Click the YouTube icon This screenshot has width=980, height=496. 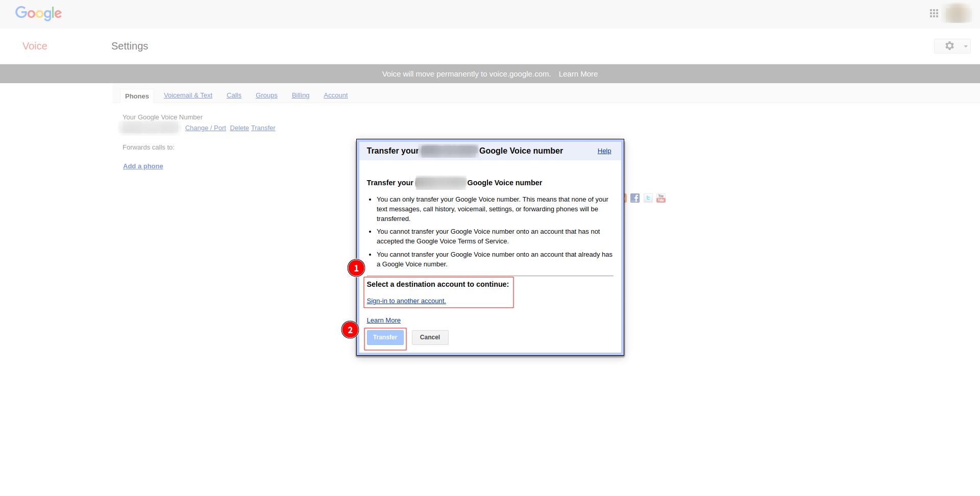[x=661, y=198]
